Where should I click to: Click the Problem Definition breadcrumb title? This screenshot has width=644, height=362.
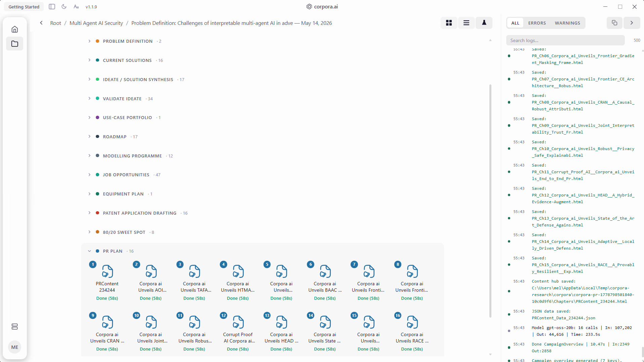click(232, 23)
